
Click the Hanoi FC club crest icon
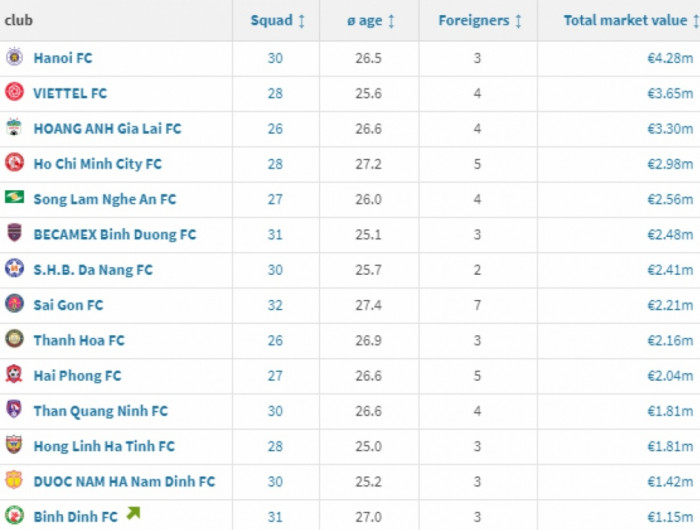[x=14, y=58]
